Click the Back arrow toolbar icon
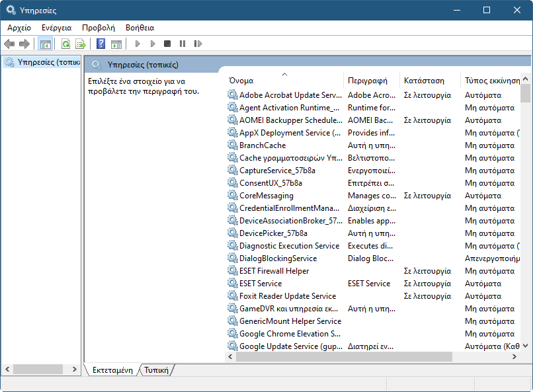This screenshot has width=533, height=392. coord(9,44)
